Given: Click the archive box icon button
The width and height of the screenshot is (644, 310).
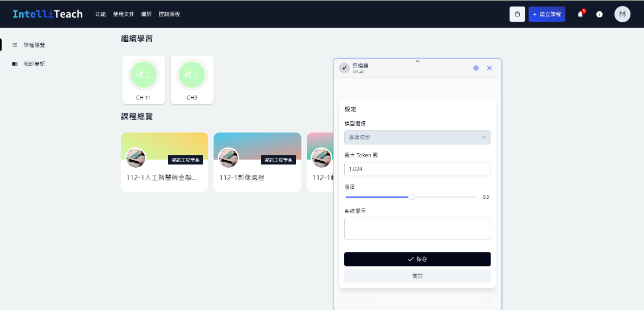Looking at the screenshot, I should (517, 14).
